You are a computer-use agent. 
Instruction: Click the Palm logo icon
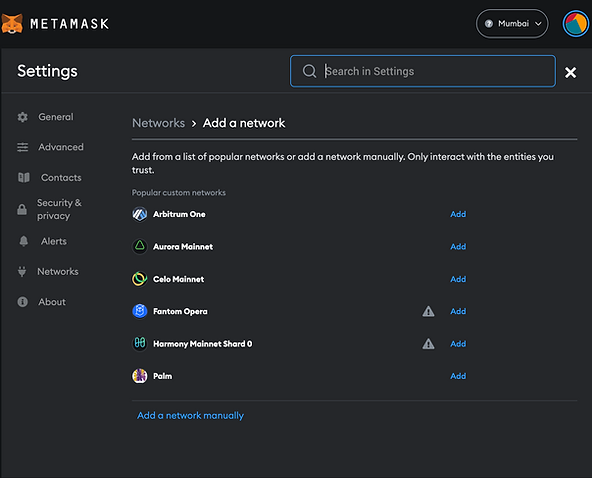[139, 376]
